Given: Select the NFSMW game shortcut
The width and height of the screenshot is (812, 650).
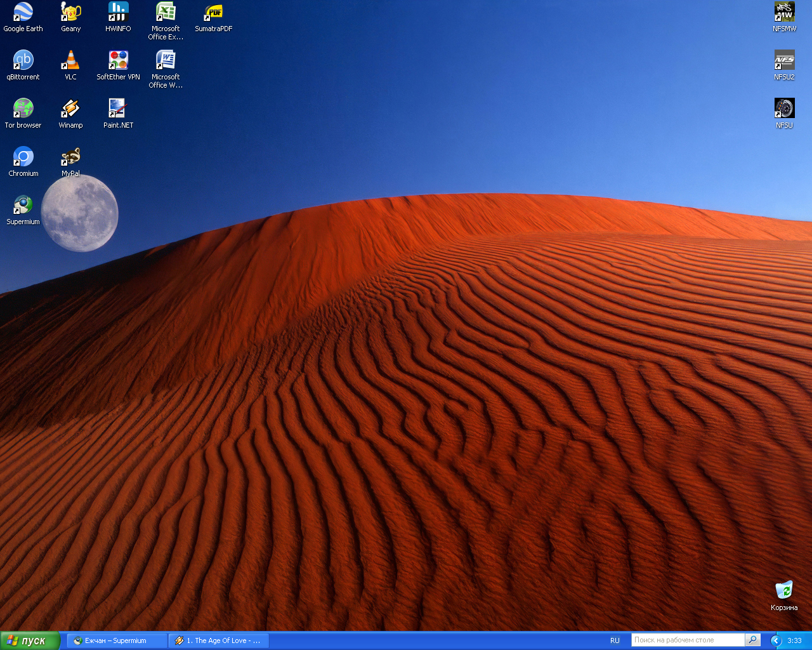Looking at the screenshot, I should pyautogui.click(x=784, y=17).
